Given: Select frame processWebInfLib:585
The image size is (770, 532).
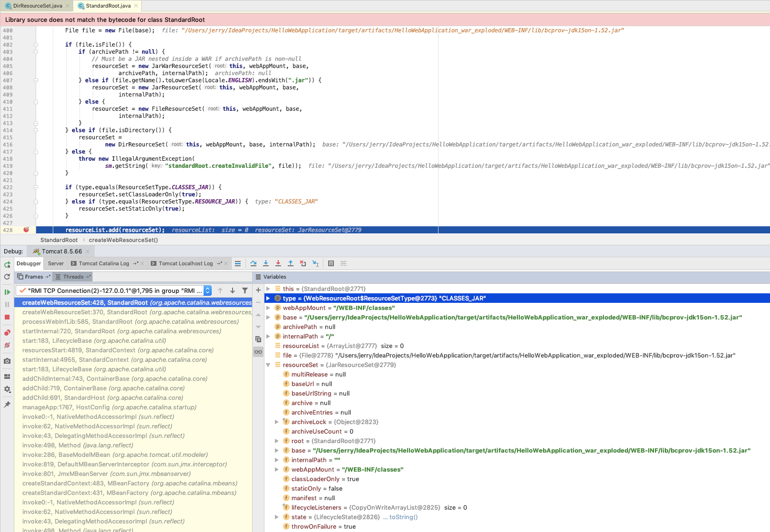Looking at the screenshot, I should [133, 321].
